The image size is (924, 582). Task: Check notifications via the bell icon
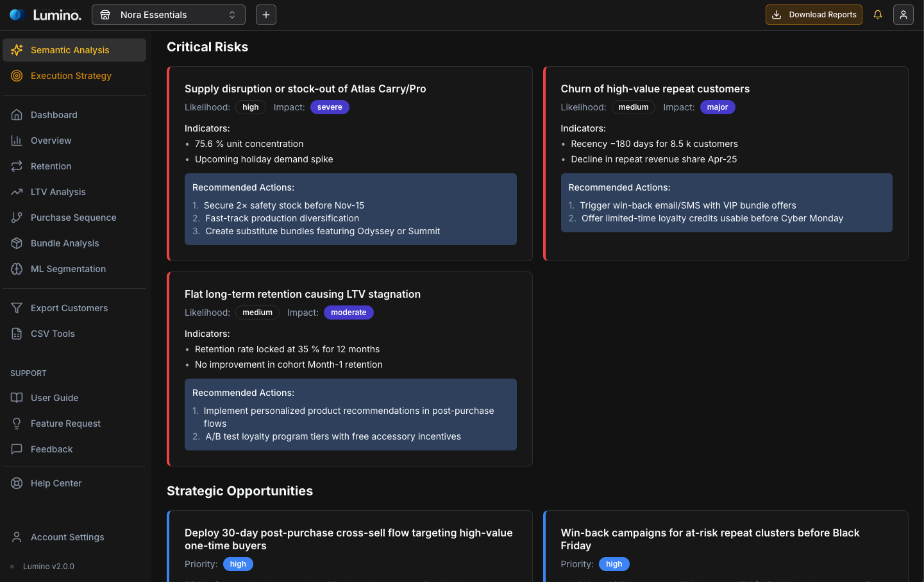(878, 14)
